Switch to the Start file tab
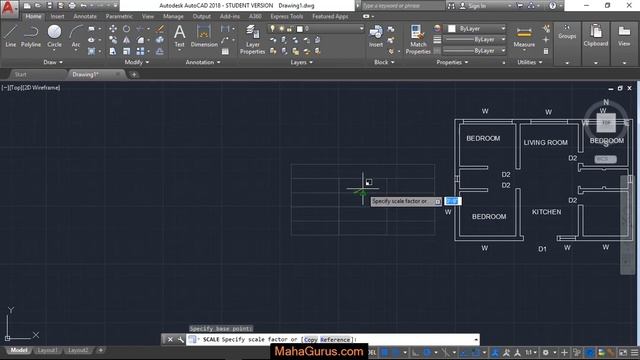Viewport: 640px width, 360px height. (20, 74)
